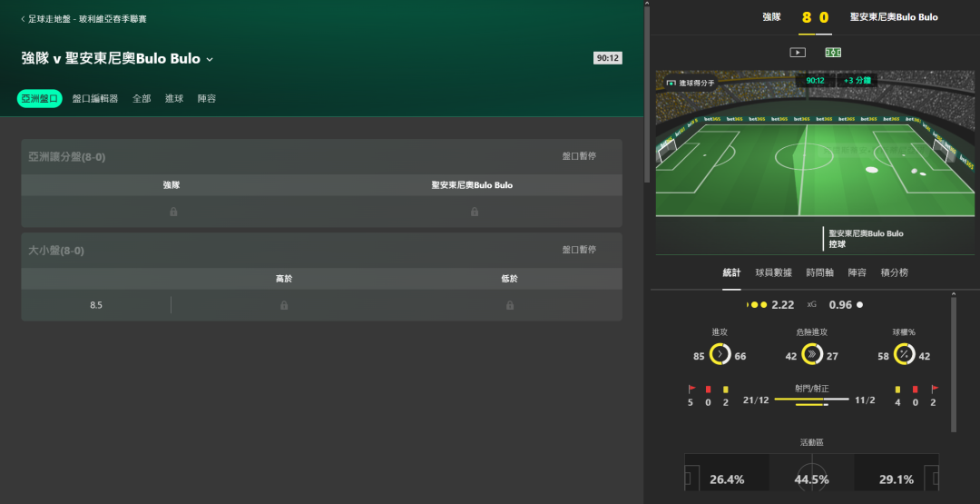Image resolution: width=980 pixels, height=504 pixels.
Task: Click the 進球得分手 goalscorer badge icon
Action: [x=671, y=83]
